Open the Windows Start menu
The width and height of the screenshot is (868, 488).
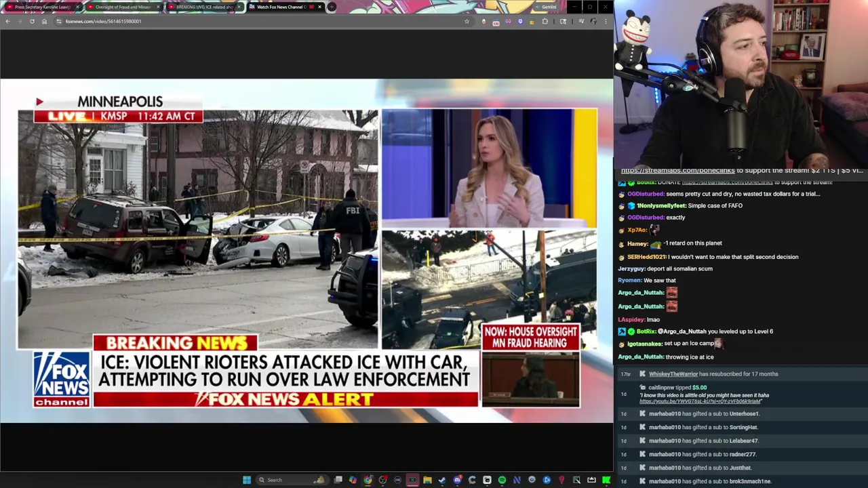[247, 480]
